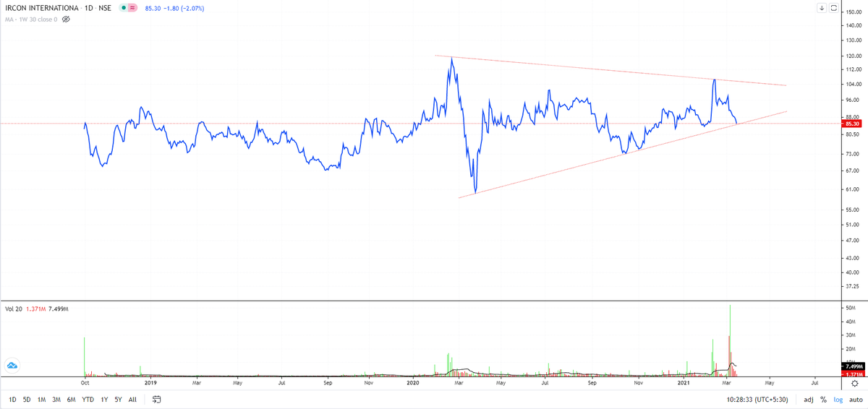
Task: Set time range to 5D
Action: [x=27, y=399]
